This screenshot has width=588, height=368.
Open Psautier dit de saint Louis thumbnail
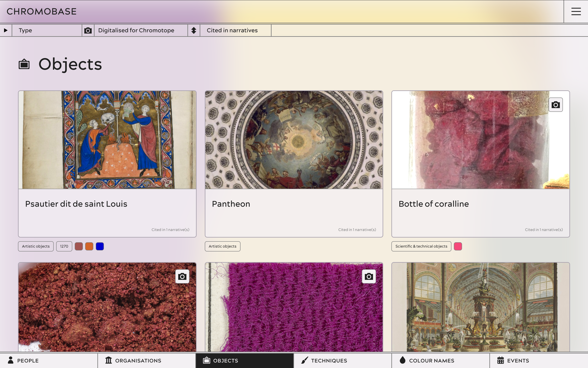click(107, 140)
